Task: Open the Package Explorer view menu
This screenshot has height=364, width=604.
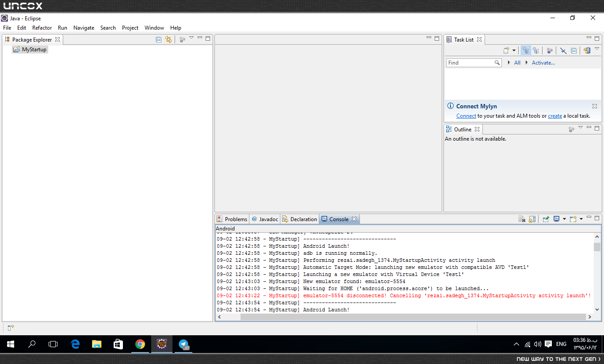Action: [191, 38]
